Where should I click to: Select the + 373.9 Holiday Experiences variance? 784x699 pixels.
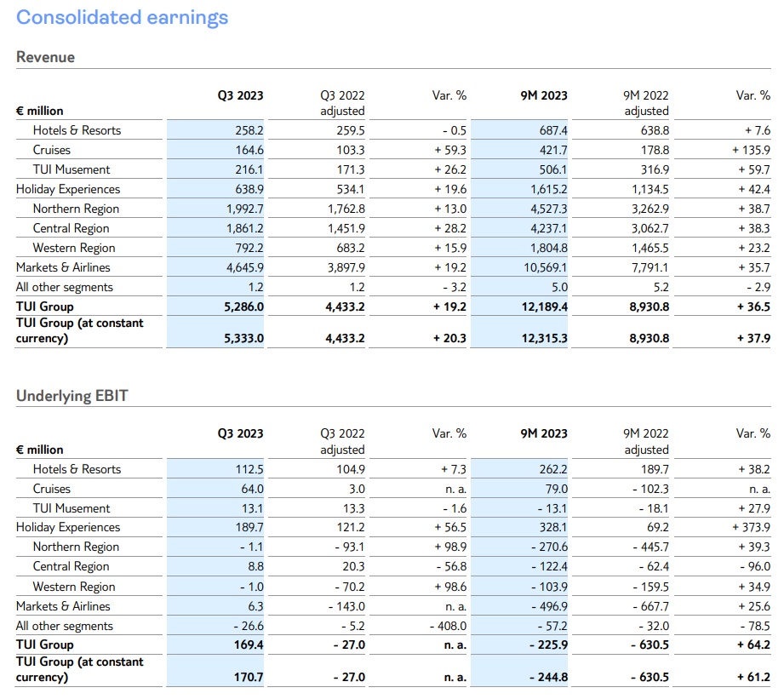coord(749,528)
